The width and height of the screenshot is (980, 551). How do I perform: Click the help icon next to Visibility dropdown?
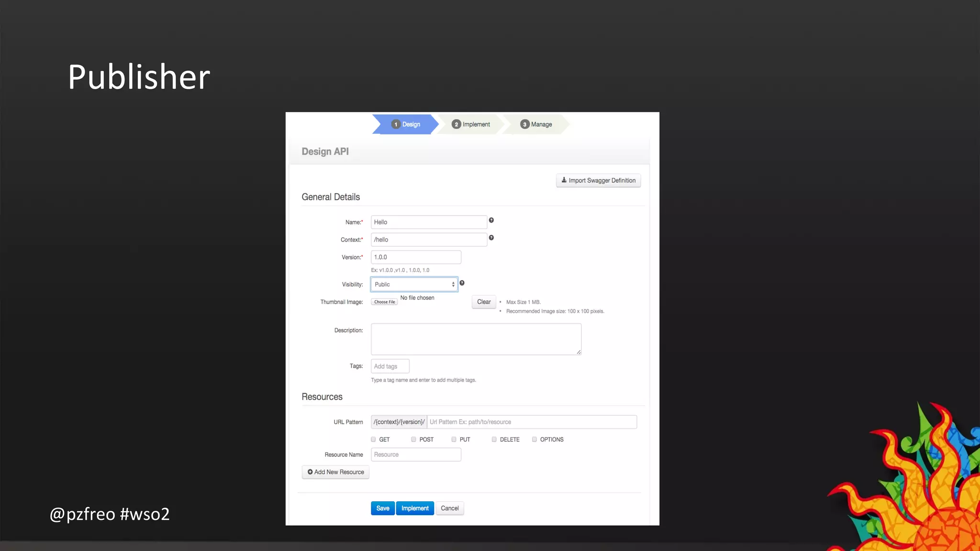click(462, 283)
